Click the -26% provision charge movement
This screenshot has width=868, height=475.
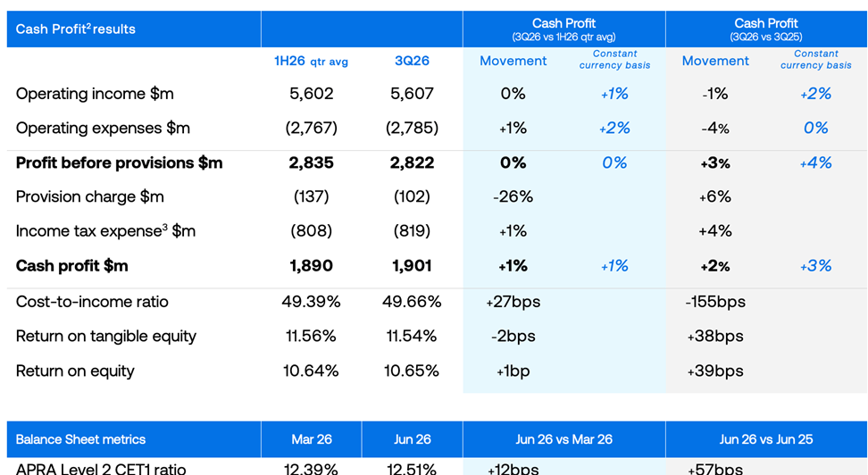point(513,197)
